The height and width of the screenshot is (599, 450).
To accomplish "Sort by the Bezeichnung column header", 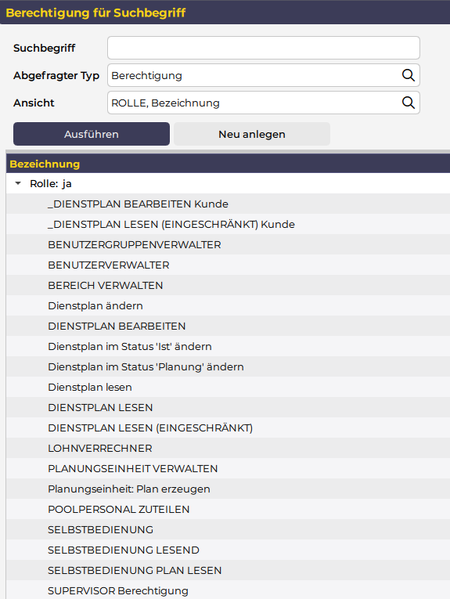I will 45,164.
